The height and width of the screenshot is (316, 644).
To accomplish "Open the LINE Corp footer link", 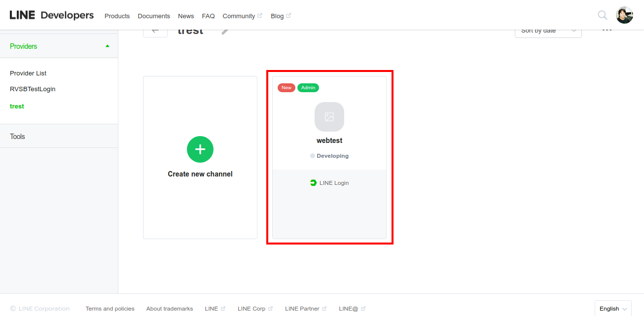I will pyautogui.click(x=255, y=309).
